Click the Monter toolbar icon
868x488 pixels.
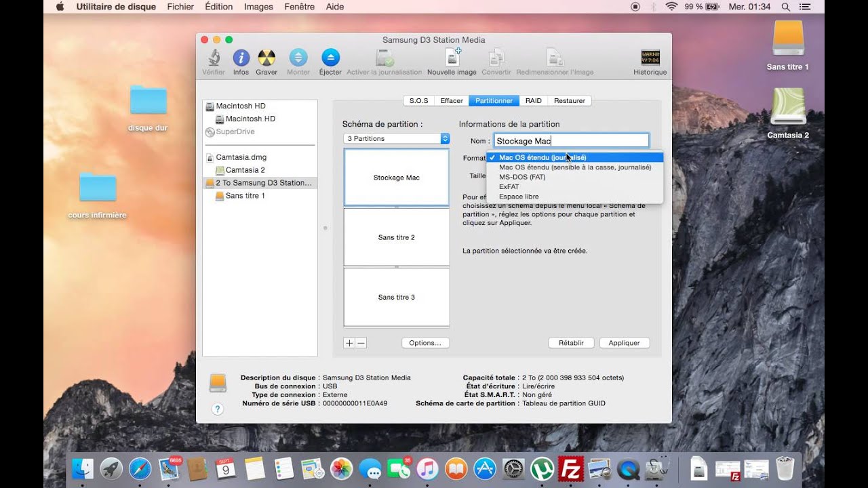298,58
